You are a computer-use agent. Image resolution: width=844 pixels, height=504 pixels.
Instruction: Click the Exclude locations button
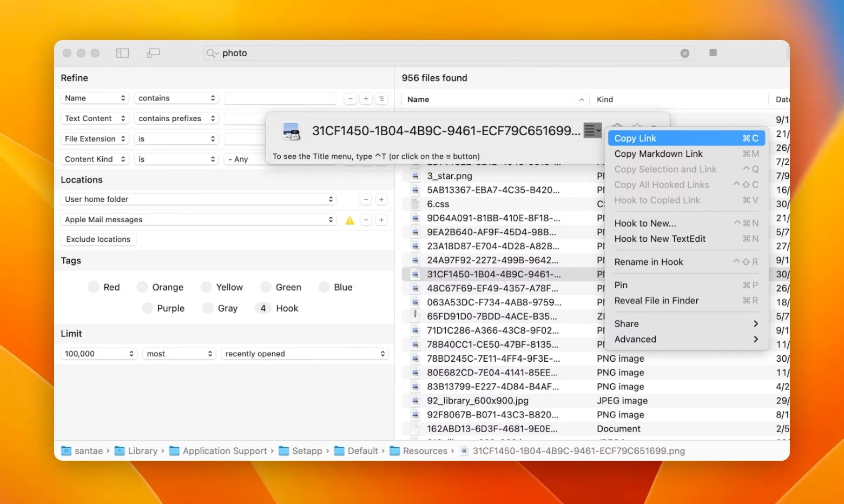point(98,240)
